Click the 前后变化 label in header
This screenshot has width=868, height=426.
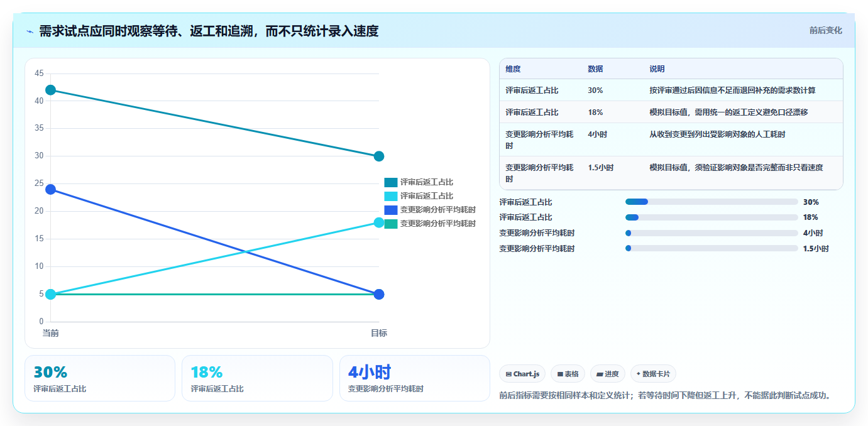(825, 31)
